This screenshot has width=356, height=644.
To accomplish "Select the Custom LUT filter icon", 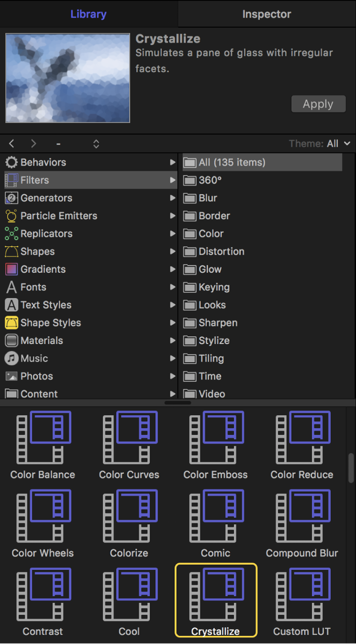I will (x=302, y=594).
